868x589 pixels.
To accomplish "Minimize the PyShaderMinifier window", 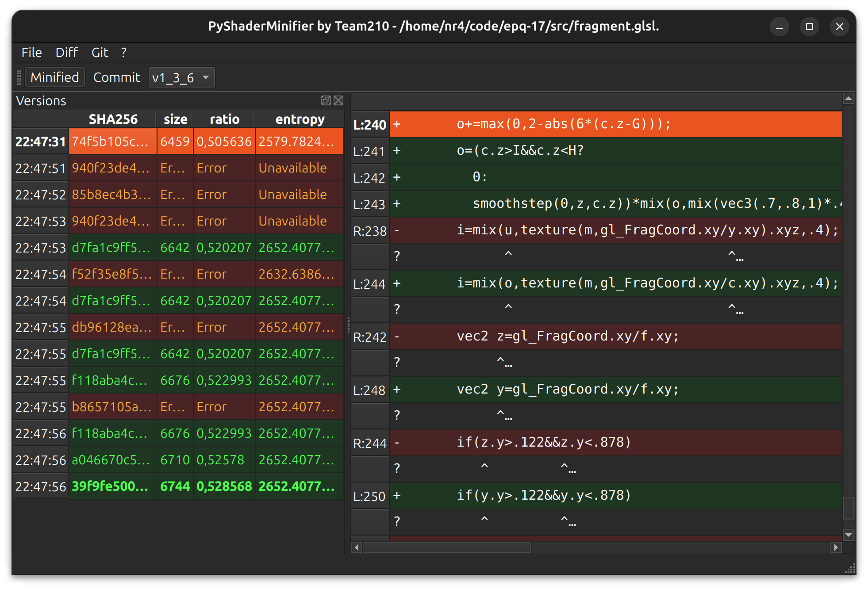I will point(780,27).
